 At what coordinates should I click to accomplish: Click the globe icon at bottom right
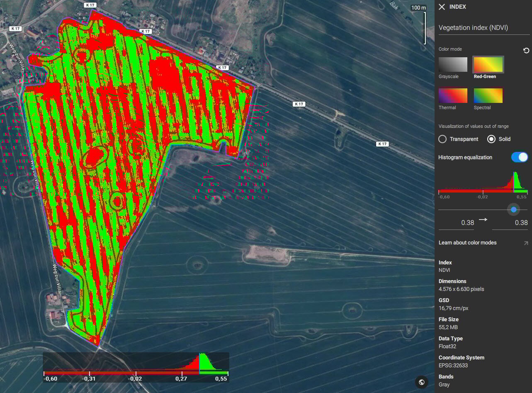coord(422,382)
